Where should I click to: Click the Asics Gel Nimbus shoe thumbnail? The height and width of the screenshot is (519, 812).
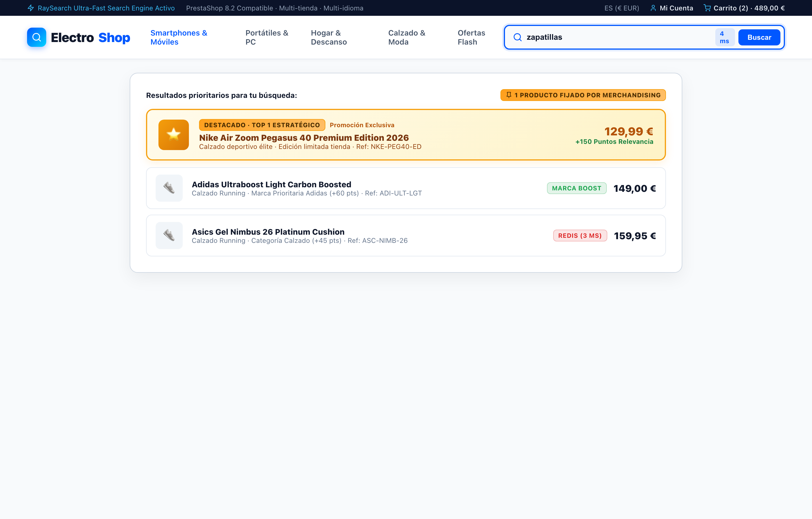[169, 236]
